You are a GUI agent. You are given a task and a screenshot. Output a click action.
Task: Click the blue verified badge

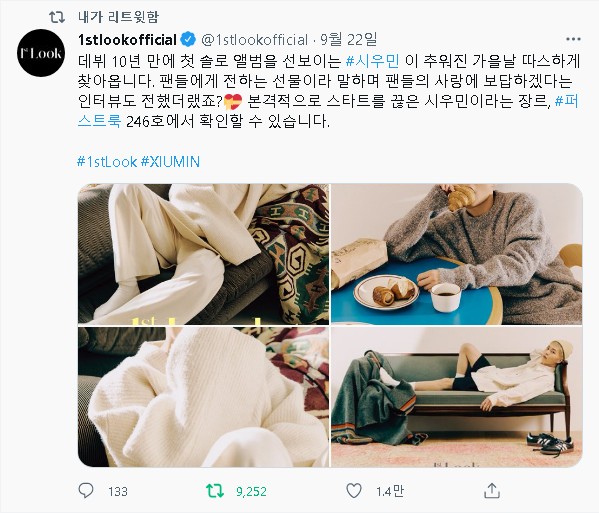tap(188, 39)
